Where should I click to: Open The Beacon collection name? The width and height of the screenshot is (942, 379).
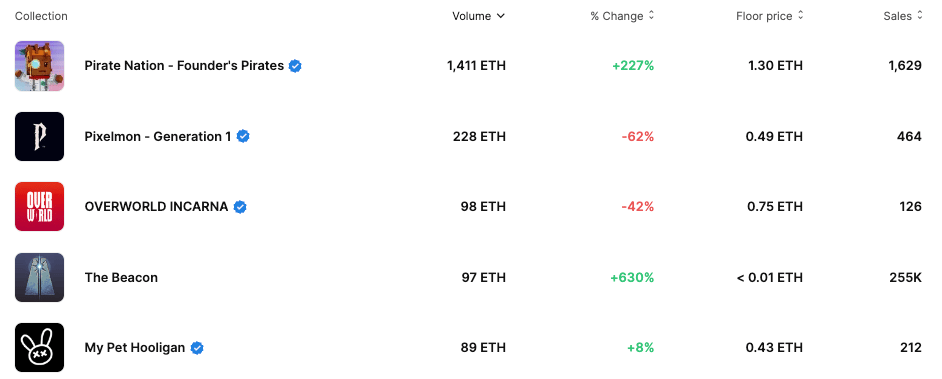coord(121,277)
